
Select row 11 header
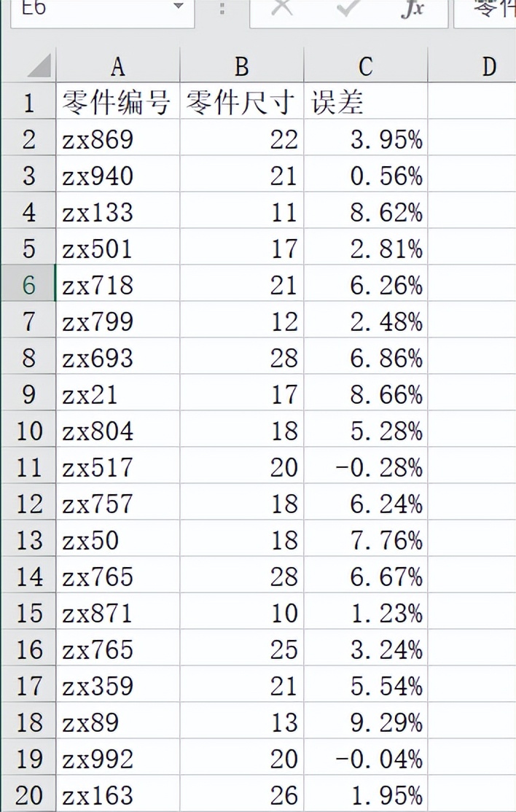pos(28,466)
